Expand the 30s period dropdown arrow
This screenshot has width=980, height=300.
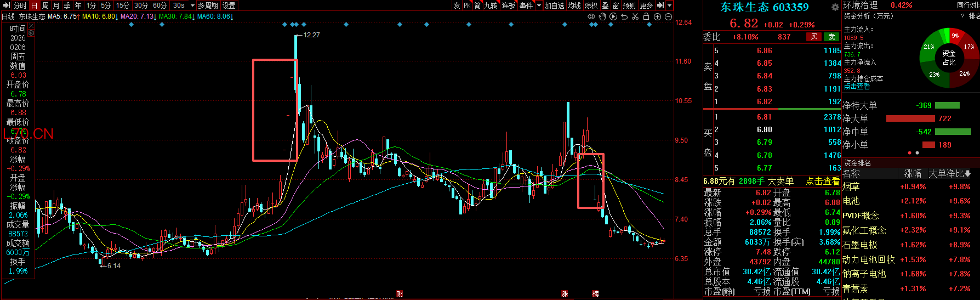(x=192, y=5)
